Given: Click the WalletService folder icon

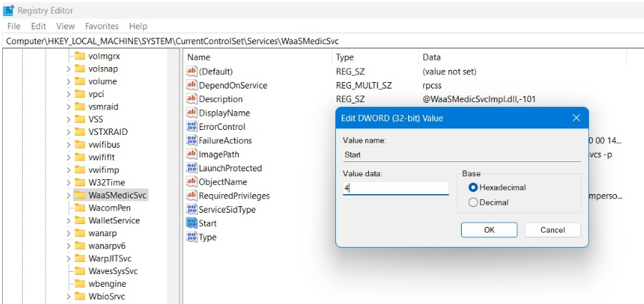Looking at the screenshot, I should click(x=79, y=221).
